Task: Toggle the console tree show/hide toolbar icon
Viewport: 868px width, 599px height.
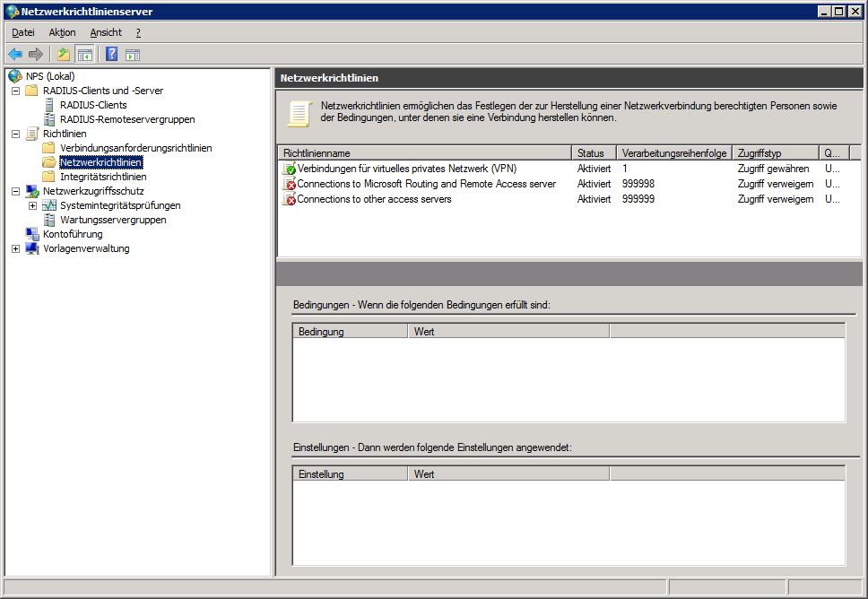Action: pyautogui.click(x=84, y=54)
